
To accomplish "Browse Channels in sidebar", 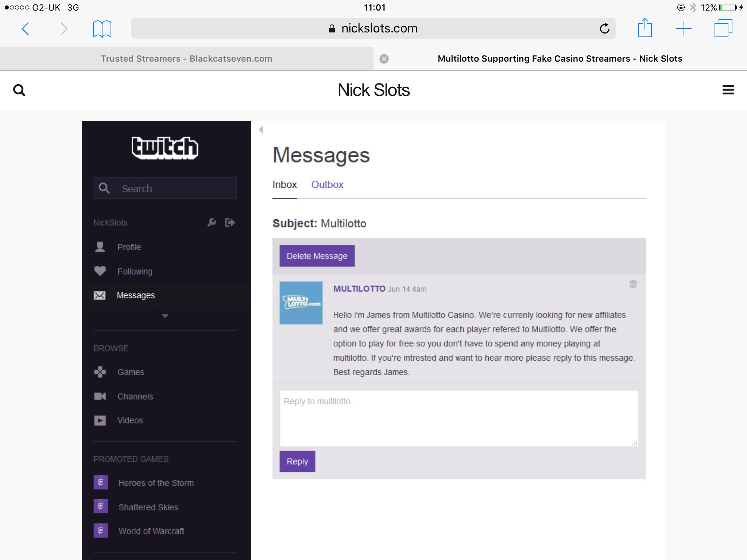I will pyautogui.click(x=135, y=397).
